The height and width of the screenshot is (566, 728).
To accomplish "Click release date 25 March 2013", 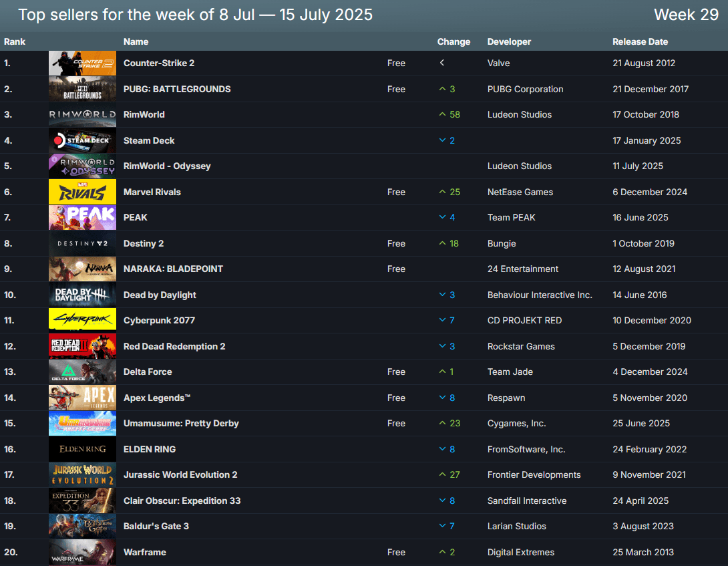I will [643, 553].
